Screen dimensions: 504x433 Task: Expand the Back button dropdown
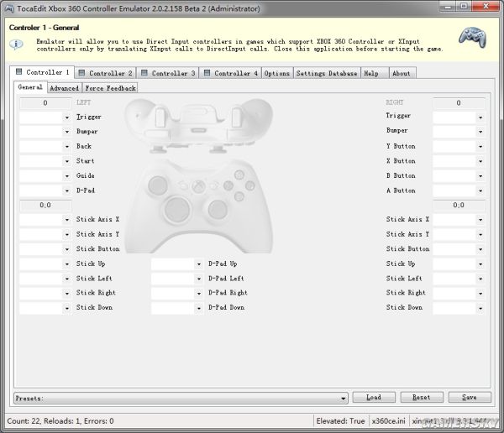(x=67, y=147)
